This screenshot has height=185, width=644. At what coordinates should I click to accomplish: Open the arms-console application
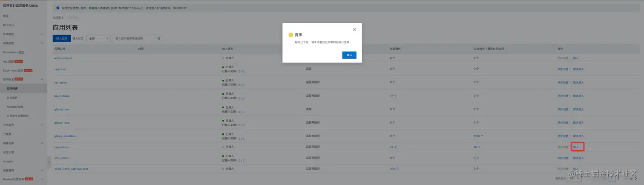63,58
